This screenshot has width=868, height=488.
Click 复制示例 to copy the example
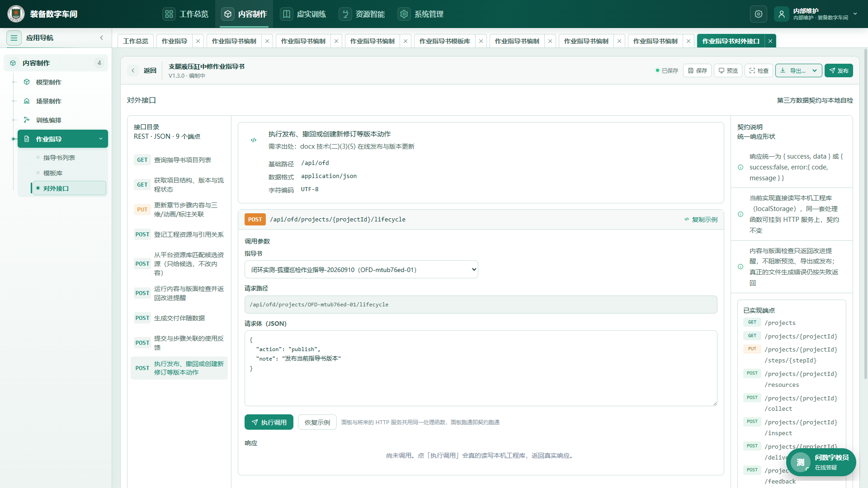701,220
